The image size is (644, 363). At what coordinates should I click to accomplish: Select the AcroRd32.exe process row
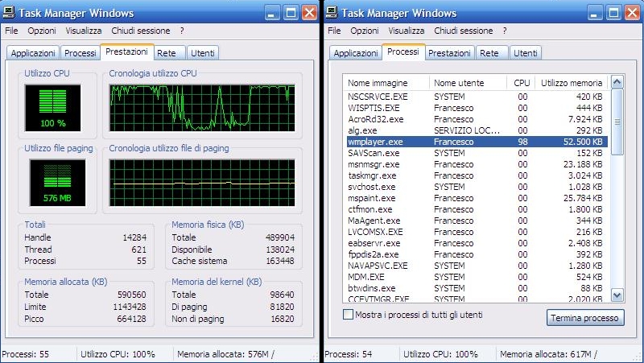coord(475,119)
